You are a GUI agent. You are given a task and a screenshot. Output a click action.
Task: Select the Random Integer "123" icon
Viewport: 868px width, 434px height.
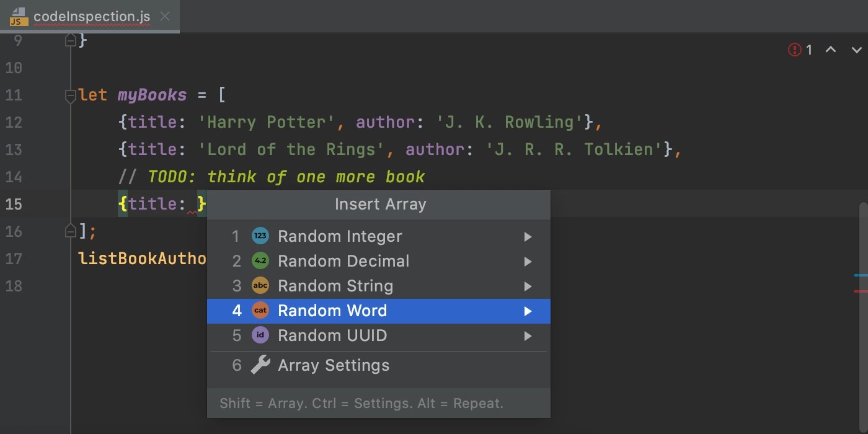[x=260, y=236]
